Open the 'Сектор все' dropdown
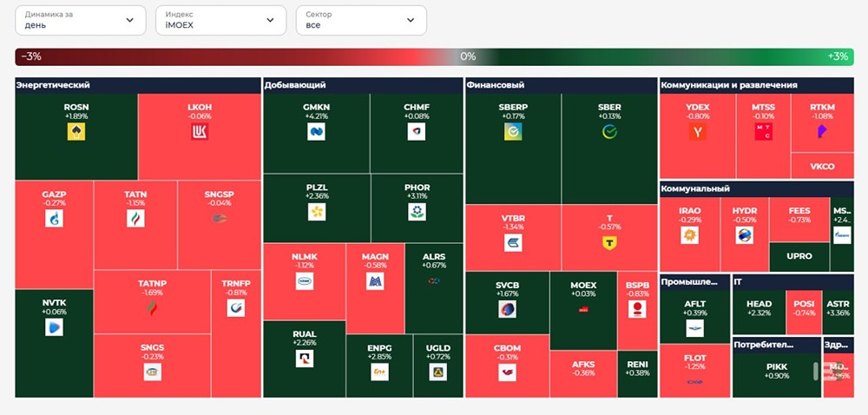The width and height of the screenshot is (868, 415). tap(361, 21)
